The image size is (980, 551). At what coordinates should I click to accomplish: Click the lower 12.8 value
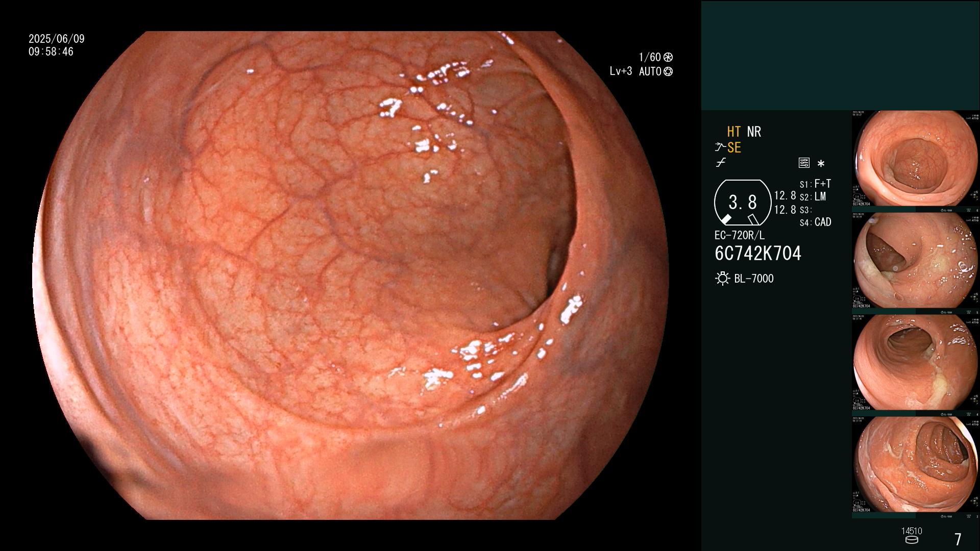[x=785, y=209]
